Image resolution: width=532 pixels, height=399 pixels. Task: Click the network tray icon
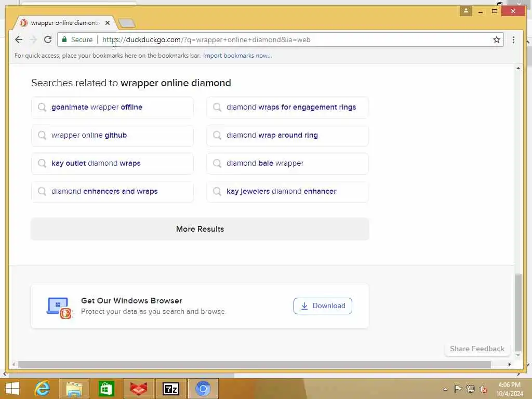[470, 389]
